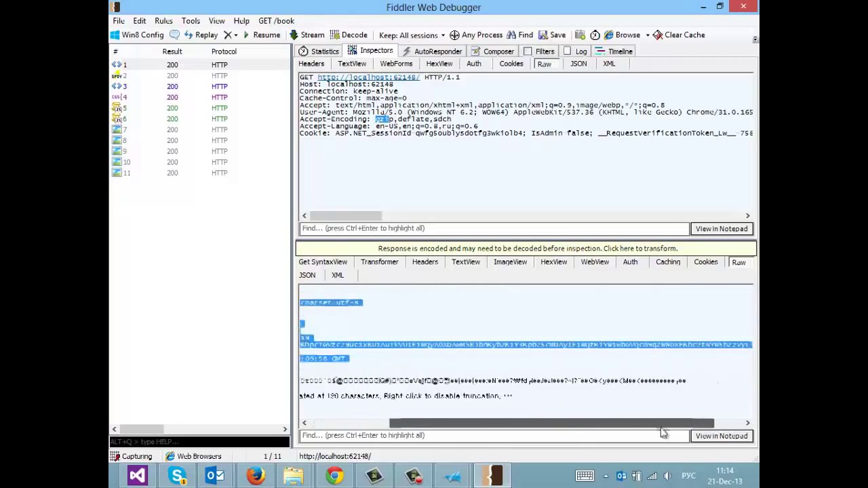The width and height of the screenshot is (868, 488).
Task: Select request JSON inspector tab
Action: [x=578, y=64]
